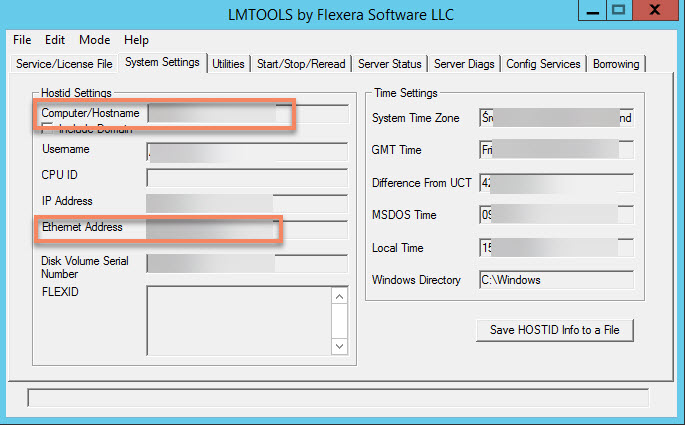
Task: Click the Windows Directory field
Action: point(555,280)
